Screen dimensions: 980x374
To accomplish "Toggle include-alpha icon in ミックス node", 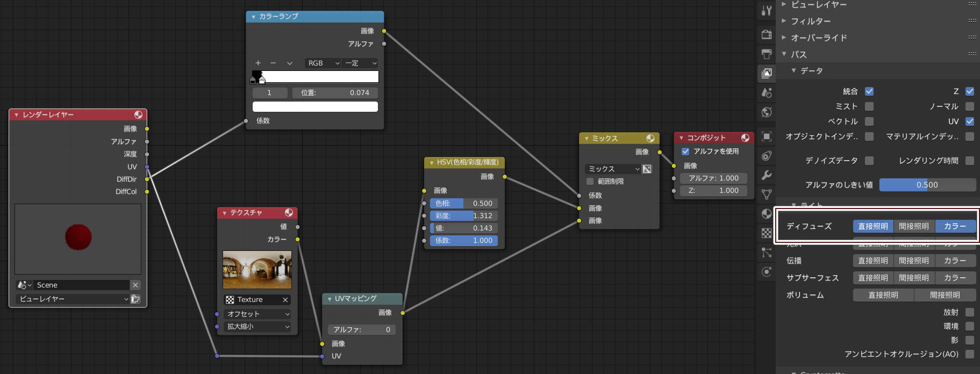I will [647, 169].
